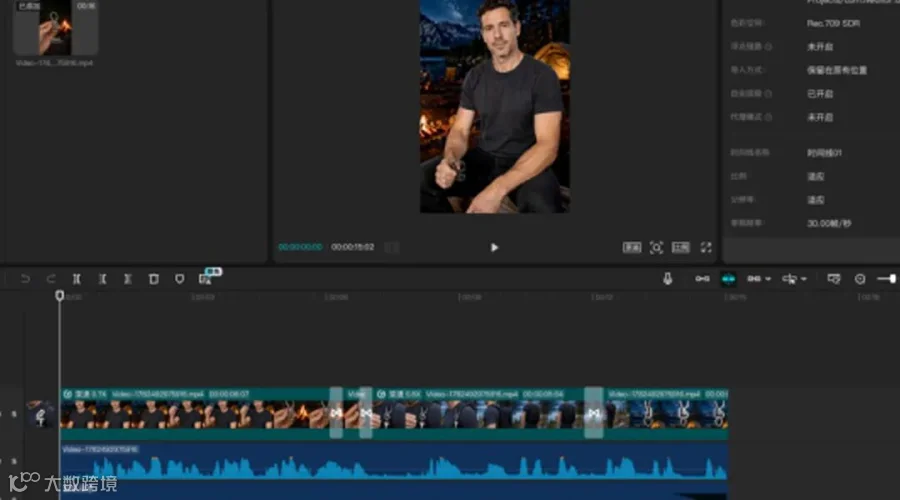Undo the last edit

coord(25,279)
